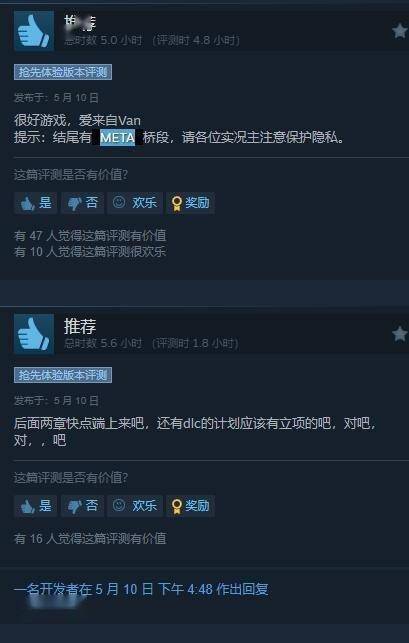Click the second review's 总时数 5.6 小时 playtime text

click(x=103, y=343)
